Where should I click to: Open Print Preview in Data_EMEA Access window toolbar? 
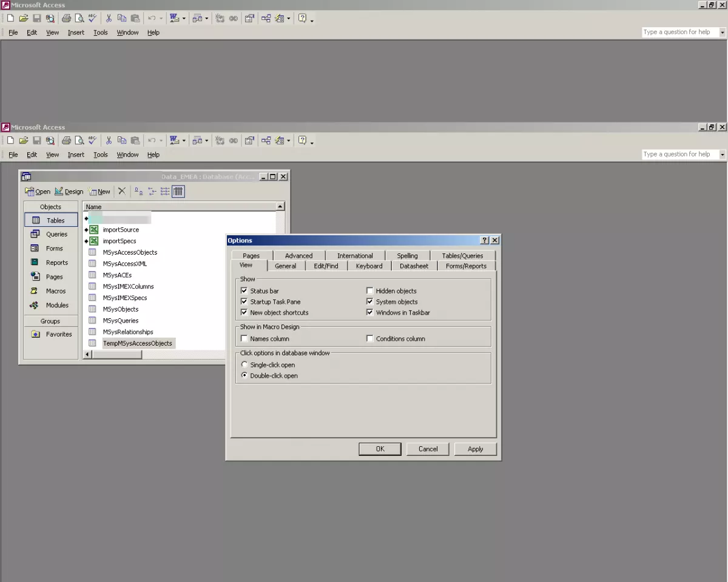tap(79, 141)
